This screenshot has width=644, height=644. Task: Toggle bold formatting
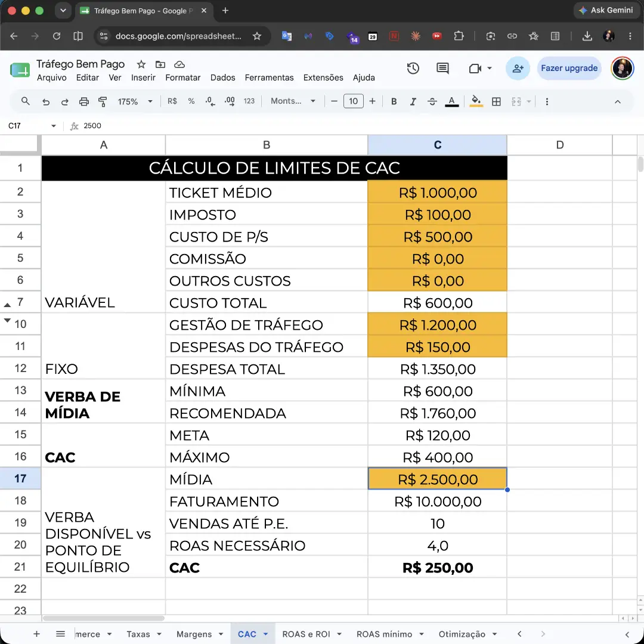click(394, 101)
